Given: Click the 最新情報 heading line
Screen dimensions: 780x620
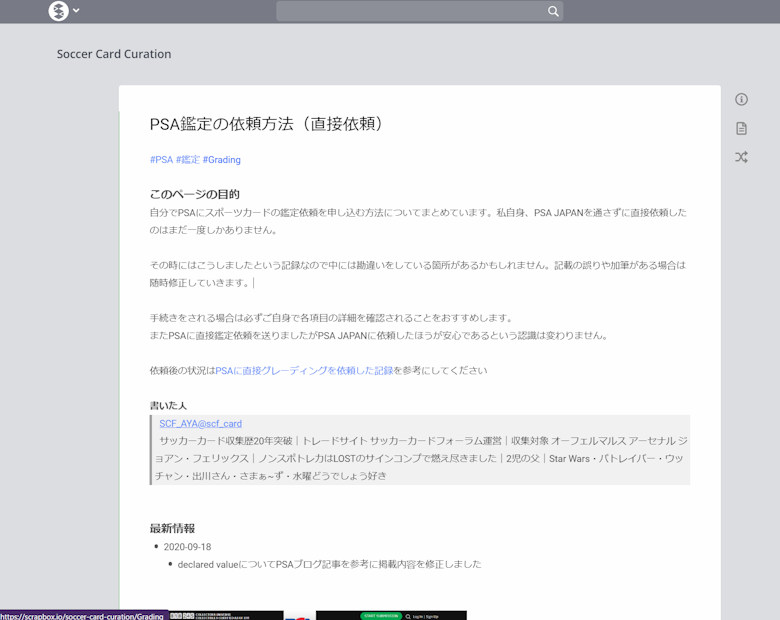Looking at the screenshot, I should pos(172,528).
